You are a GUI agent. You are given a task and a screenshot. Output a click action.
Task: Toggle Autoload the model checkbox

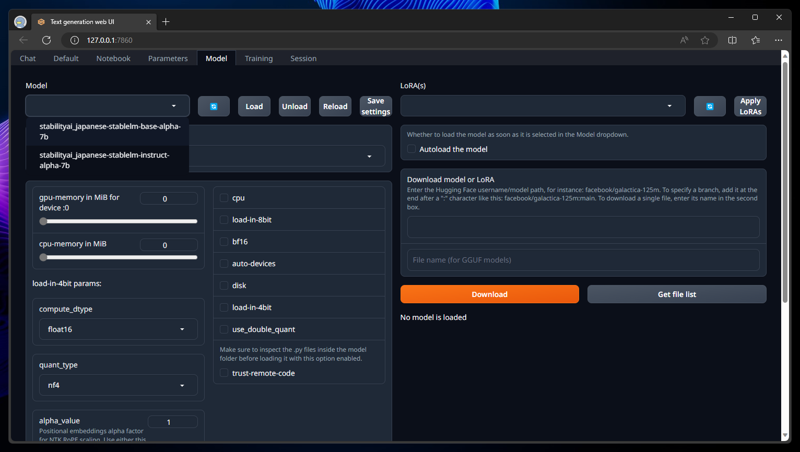[x=411, y=149]
